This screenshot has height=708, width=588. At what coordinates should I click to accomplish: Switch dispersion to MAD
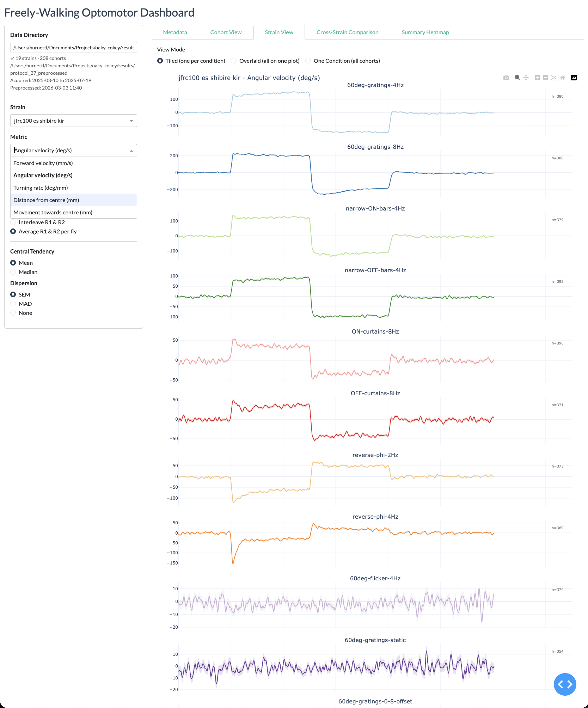point(13,304)
